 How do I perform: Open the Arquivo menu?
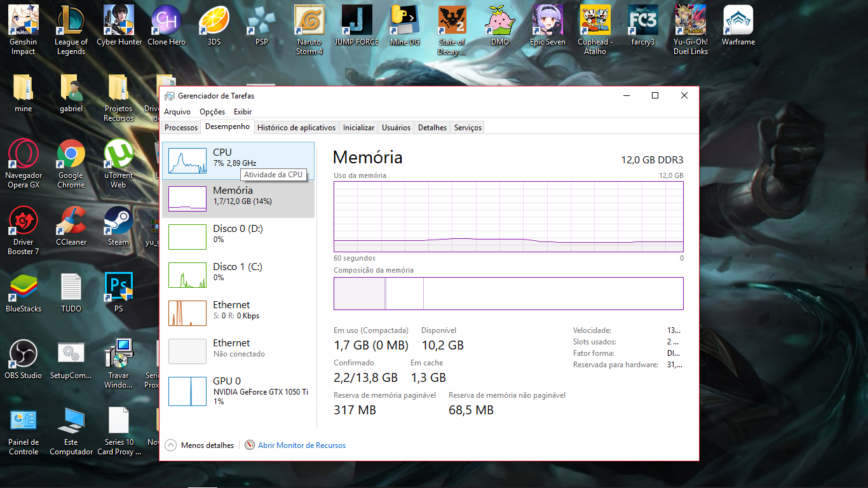click(x=177, y=112)
